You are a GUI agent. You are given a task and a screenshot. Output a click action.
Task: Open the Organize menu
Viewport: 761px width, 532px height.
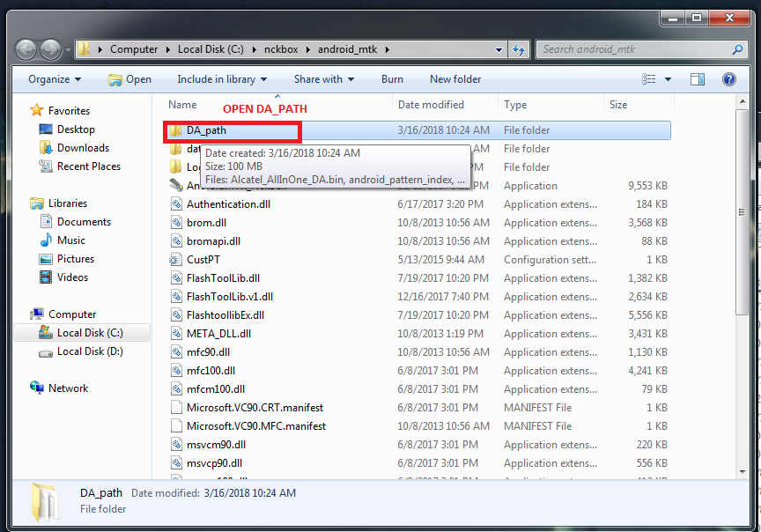pos(55,79)
